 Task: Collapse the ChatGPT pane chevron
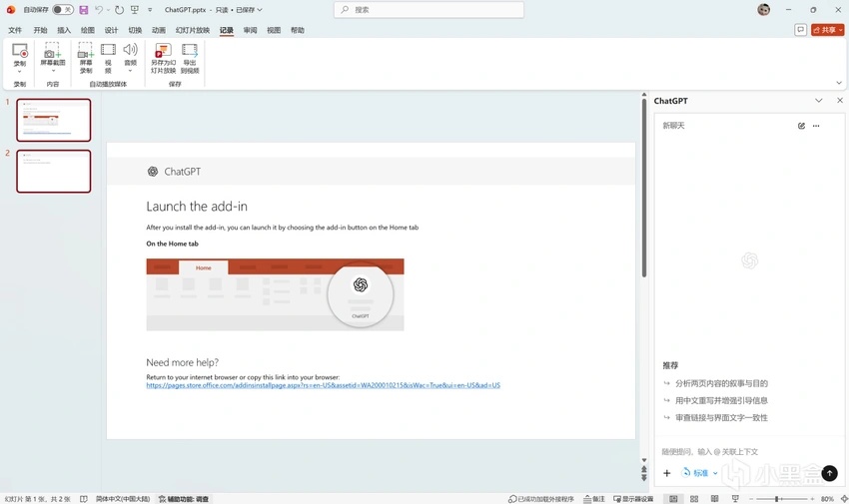819,101
